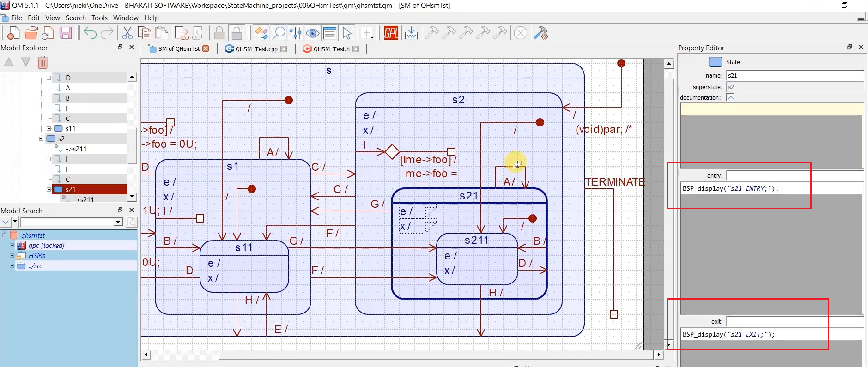Screen dimensions: 868x367
Task: Collapse the qhsmtst model node
Action: pos(4,235)
